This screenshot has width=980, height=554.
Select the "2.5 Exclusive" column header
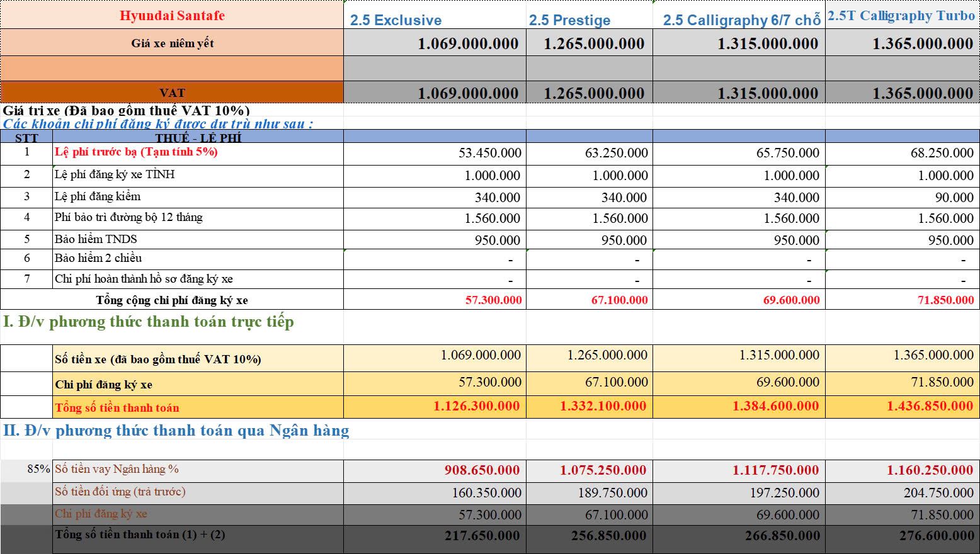396,20
